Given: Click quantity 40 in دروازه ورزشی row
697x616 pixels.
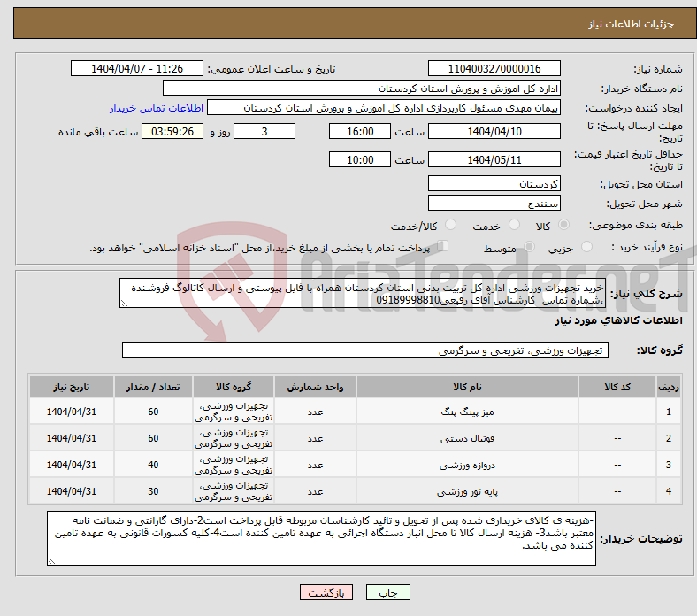Looking at the screenshot, I should [153, 465].
